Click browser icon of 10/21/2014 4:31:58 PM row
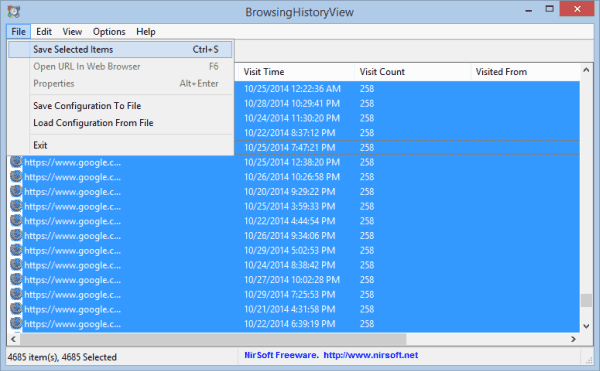600x371 pixels. (16, 309)
